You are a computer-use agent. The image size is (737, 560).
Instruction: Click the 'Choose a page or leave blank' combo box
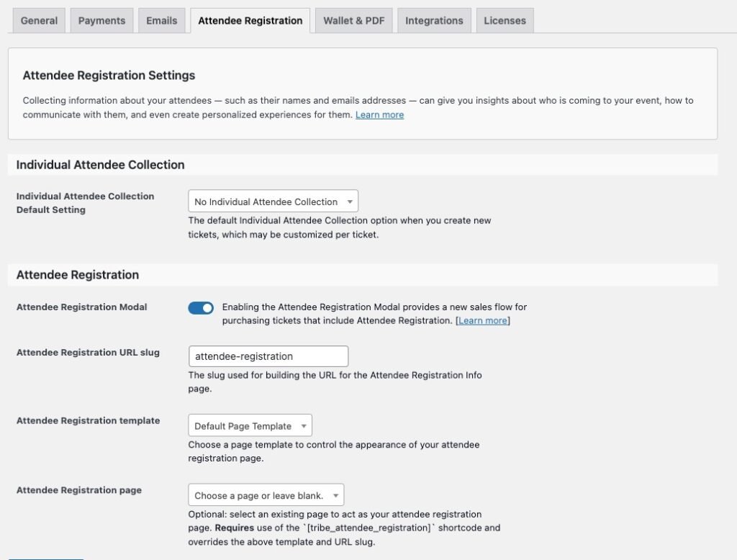click(265, 494)
